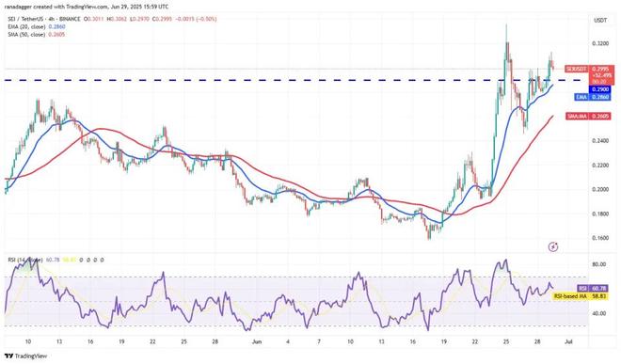Select the EMA (20, close) indicator legend
The image size is (621, 364).
point(37,26)
